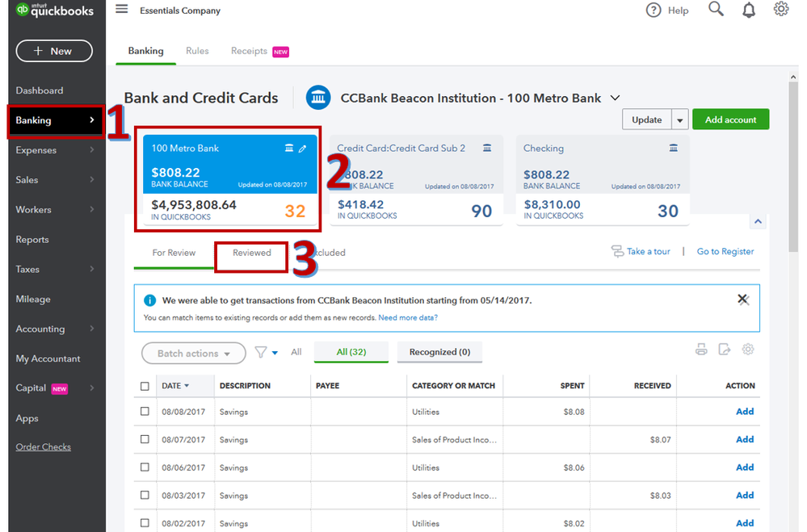Open table settings gear icon
This screenshot has height=532, width=807.
(x=748, y=350)
